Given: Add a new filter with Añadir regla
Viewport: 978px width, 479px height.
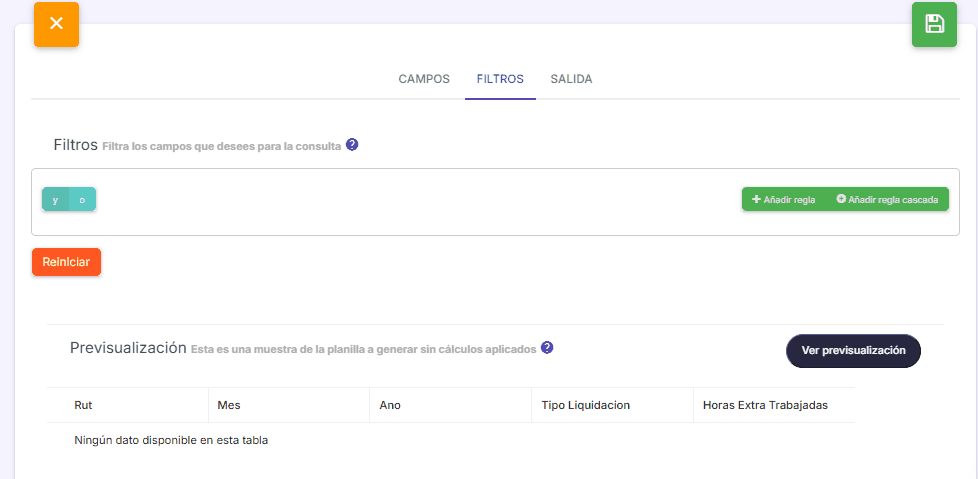Looking at the screenshot, I should (783, 200).
